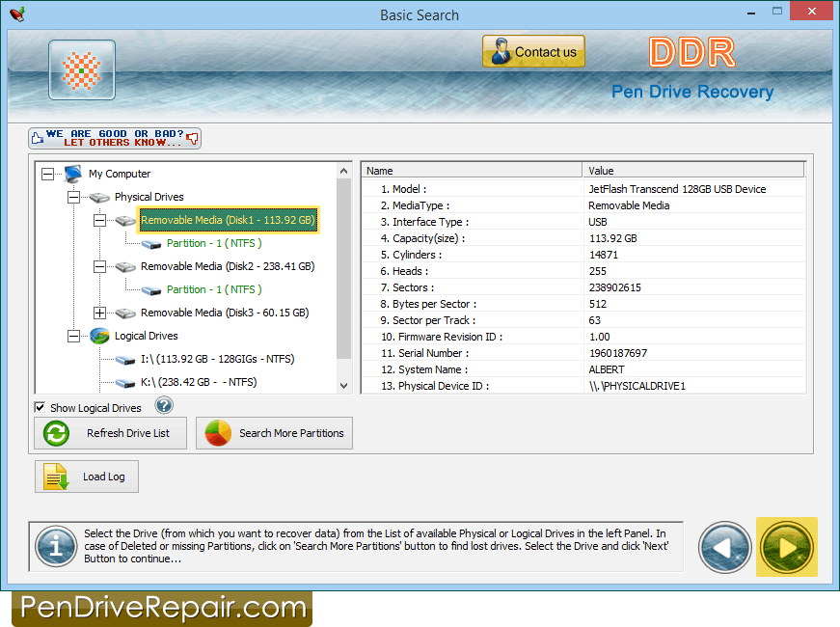Click the Refresh Drive List button
The height and width of the screenshot is (627, 840).
[x=110, y=433]
